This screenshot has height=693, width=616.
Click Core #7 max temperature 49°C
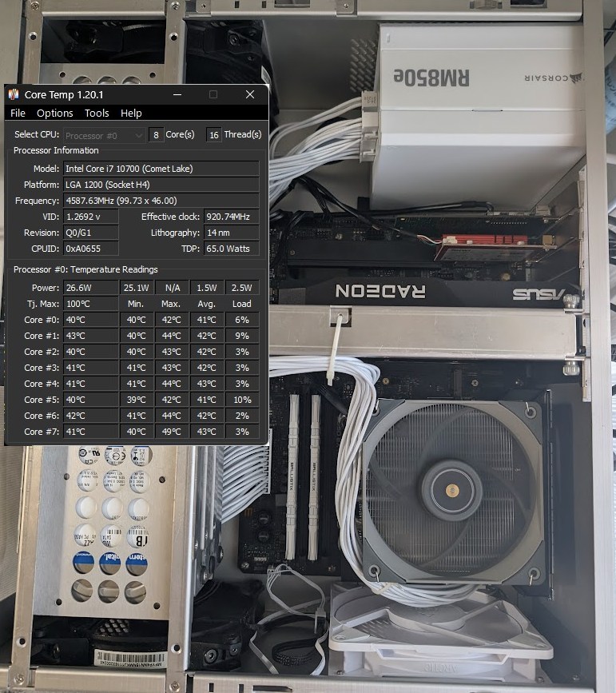tap(172, 432)
